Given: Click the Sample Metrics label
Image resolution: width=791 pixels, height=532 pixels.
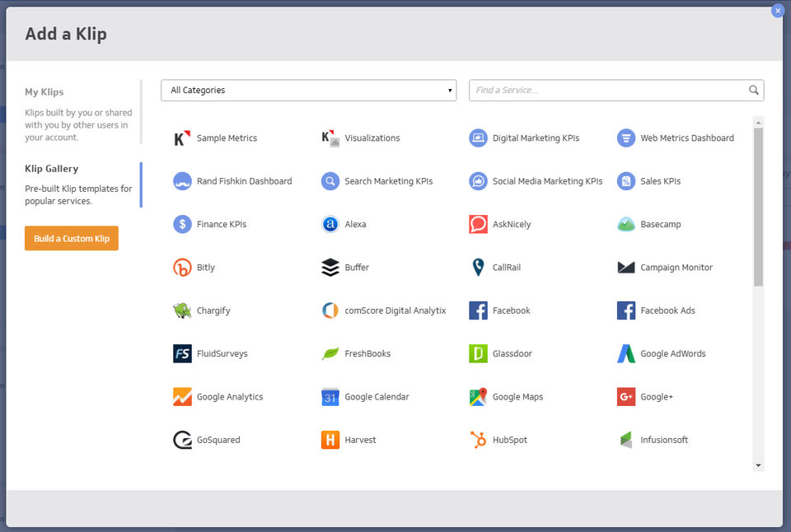Looking at the screenshot, I should 227,138.
